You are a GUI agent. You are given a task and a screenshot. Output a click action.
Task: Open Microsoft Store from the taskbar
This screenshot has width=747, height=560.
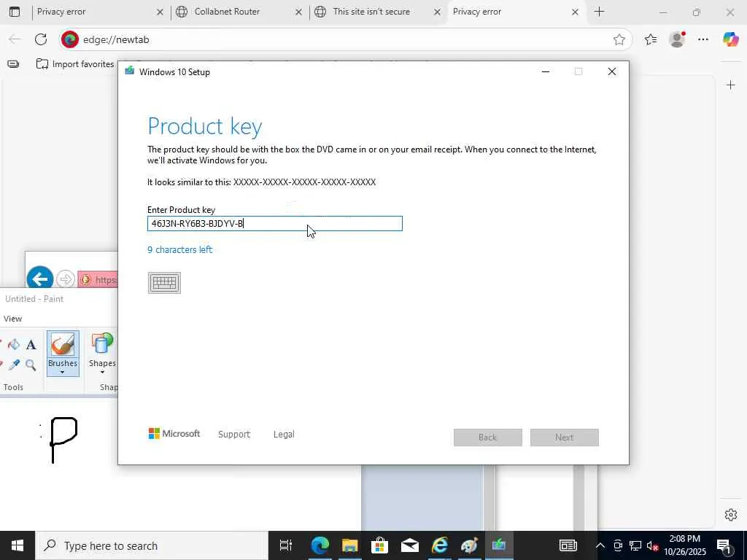379,545
